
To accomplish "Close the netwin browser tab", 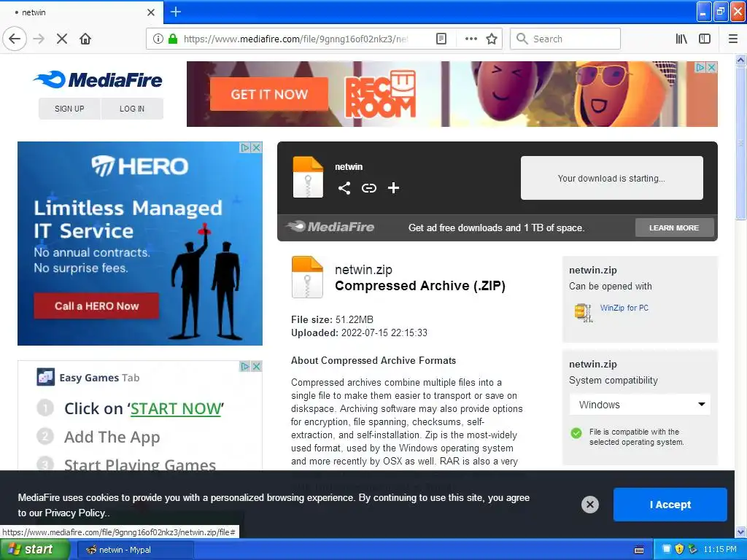I will 150,12.
